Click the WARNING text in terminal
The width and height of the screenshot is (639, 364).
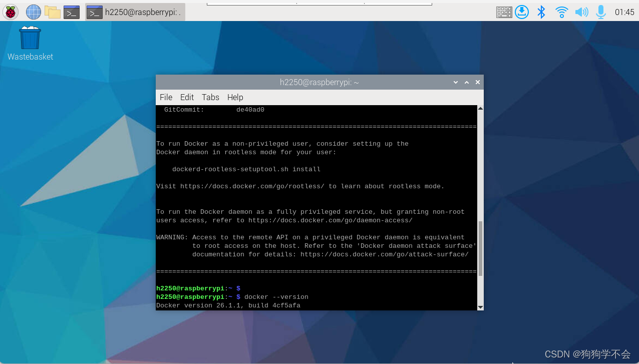pos(172,237)
